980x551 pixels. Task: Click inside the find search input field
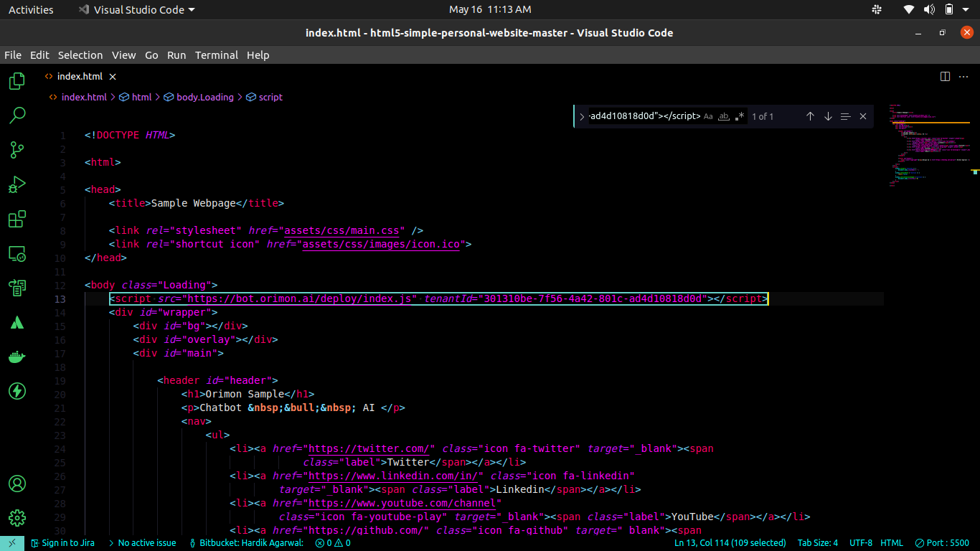pos(644,116)
